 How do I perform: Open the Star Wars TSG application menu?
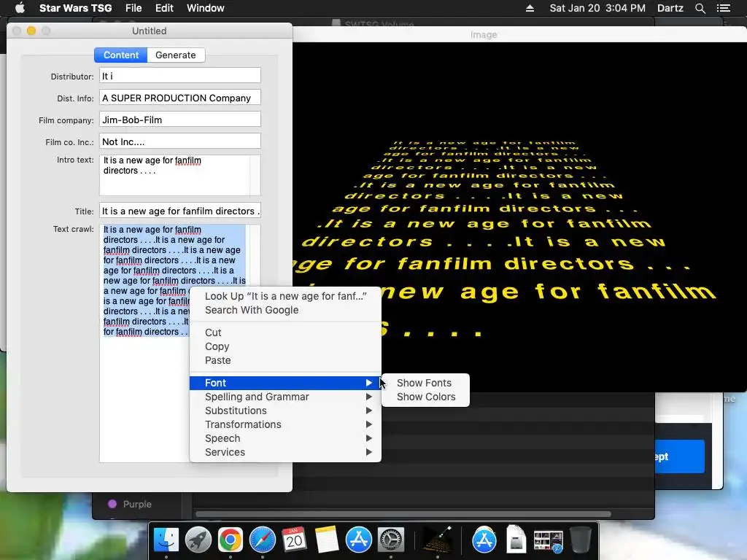coord(75,8)
